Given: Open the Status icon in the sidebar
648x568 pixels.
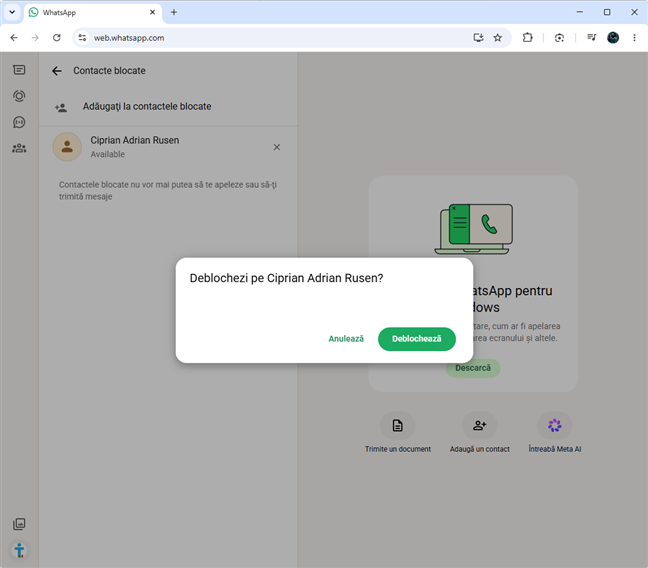Looking at the screenshot, I should pos(19,96).
